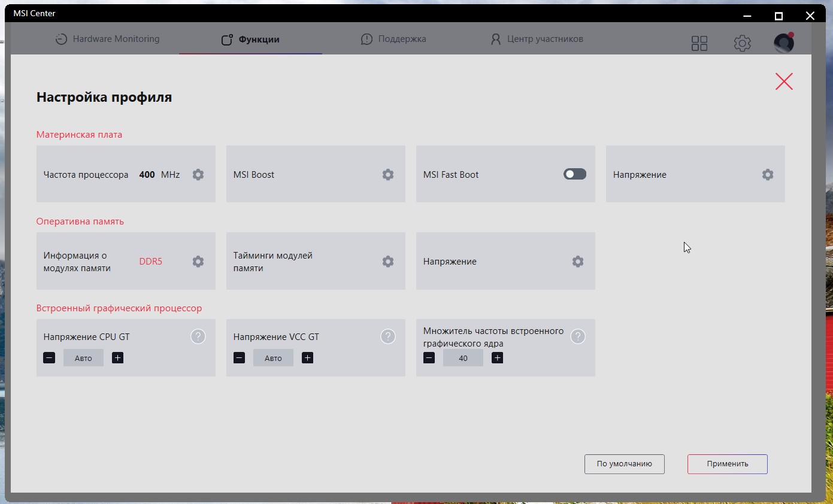
Task: Show help for Напряжение CPU GT
Action: pos(198,336)
